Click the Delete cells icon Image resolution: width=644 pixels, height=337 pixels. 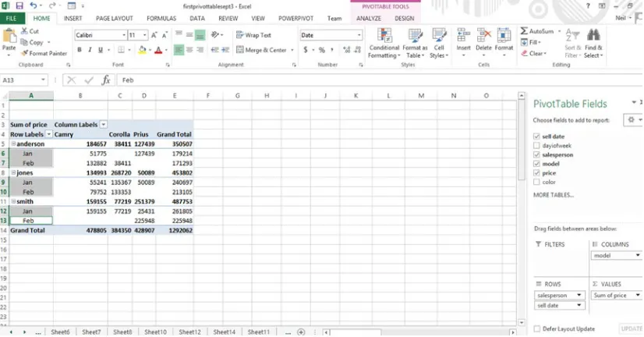[483, 36]
